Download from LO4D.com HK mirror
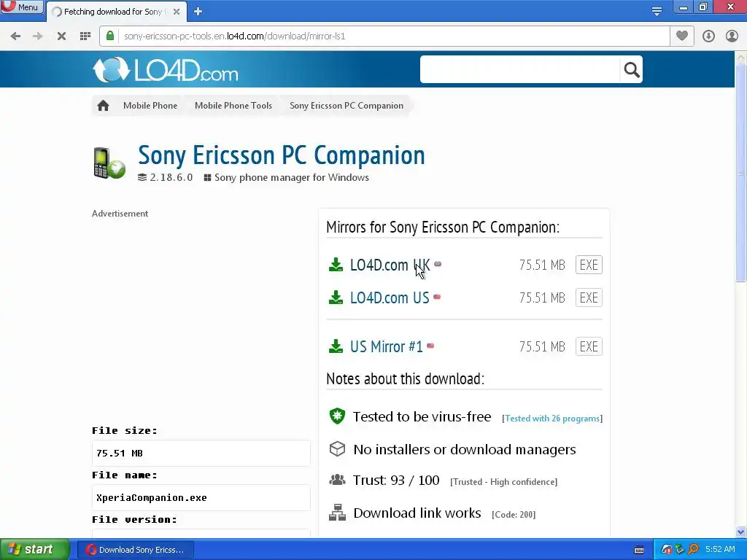Screen dimensions: 747x560 [390, 265]
